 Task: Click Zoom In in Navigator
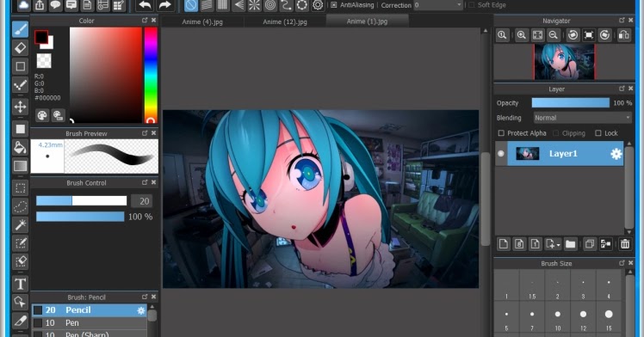click(x=521, y=35)
